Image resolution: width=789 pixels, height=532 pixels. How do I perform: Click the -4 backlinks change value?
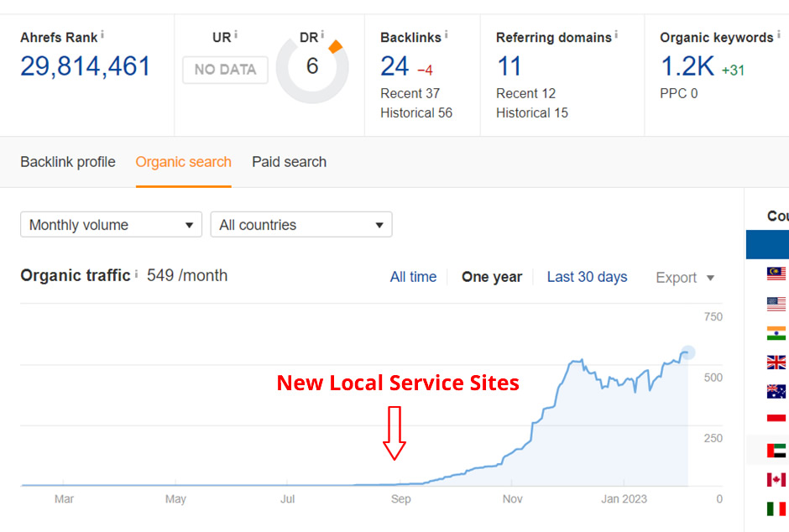pos(425,70)
